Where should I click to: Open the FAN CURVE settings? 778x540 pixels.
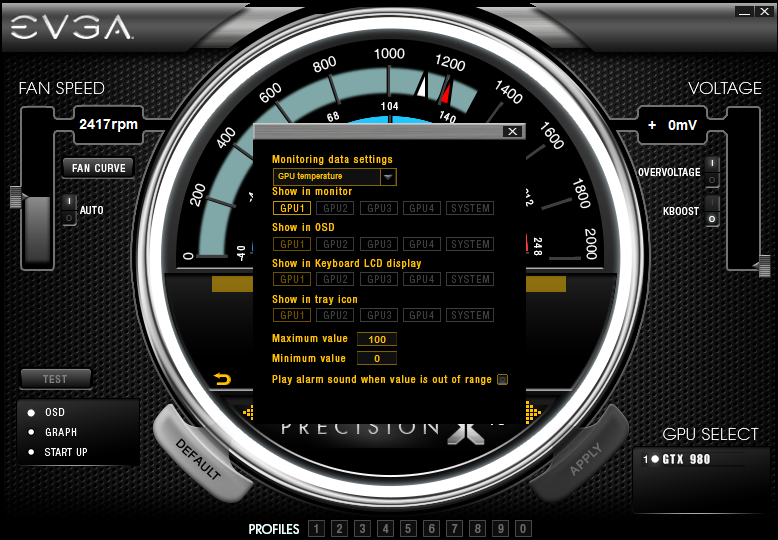(x=99, y=168)
